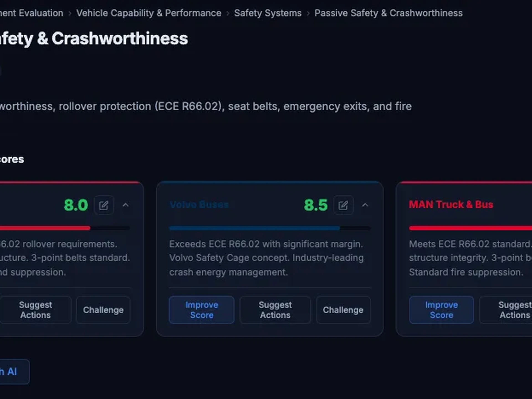Click Suggest Actions on Volvo Buses card
This screenshot has width=532, height=399.
275,310
